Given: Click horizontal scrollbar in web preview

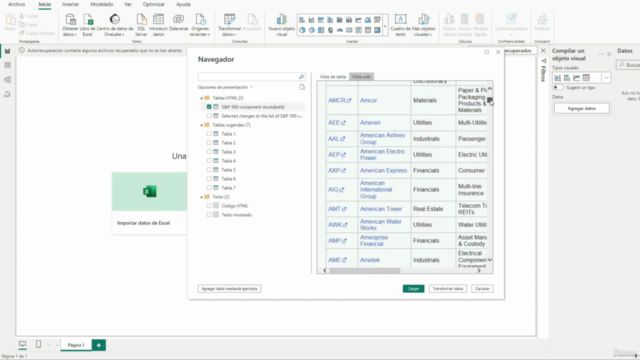Looking at the screenshot, I should click(364, 271).
